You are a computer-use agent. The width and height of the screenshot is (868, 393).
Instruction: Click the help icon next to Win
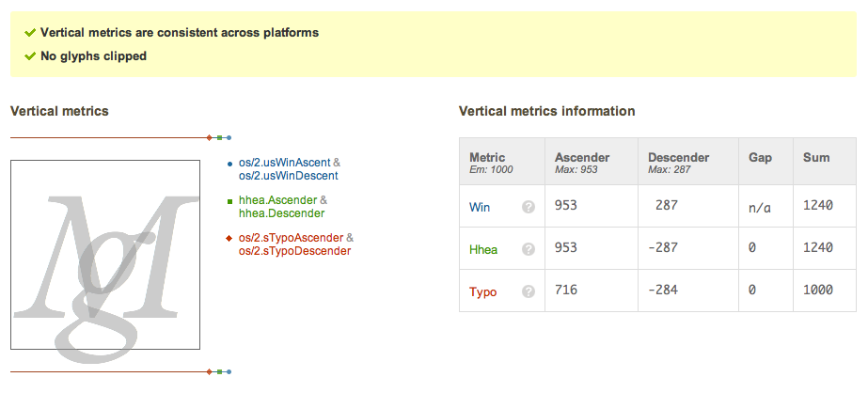[x=529, y=207]
